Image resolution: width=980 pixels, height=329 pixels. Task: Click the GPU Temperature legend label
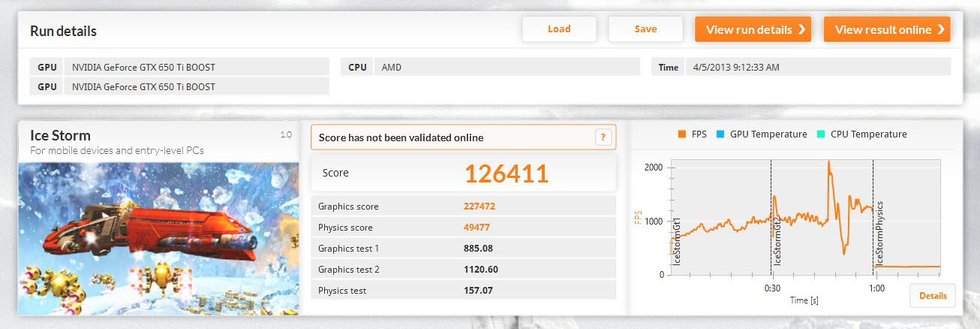767,134
